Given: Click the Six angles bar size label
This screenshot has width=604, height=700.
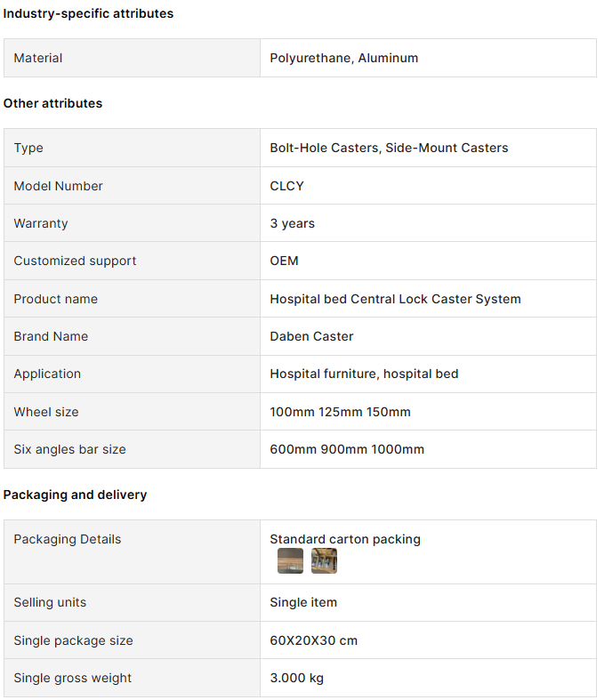Looking at the screenshot, I should click(69, 449).
